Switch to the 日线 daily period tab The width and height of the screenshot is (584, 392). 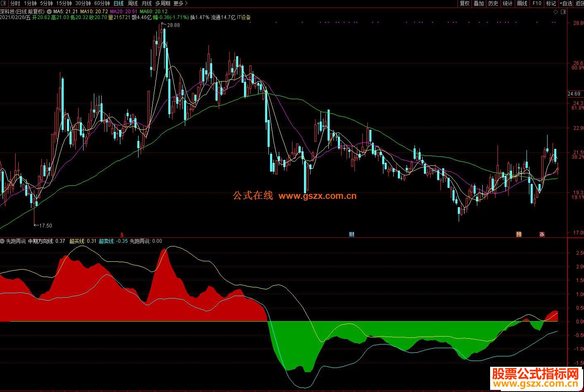(119, 3)
